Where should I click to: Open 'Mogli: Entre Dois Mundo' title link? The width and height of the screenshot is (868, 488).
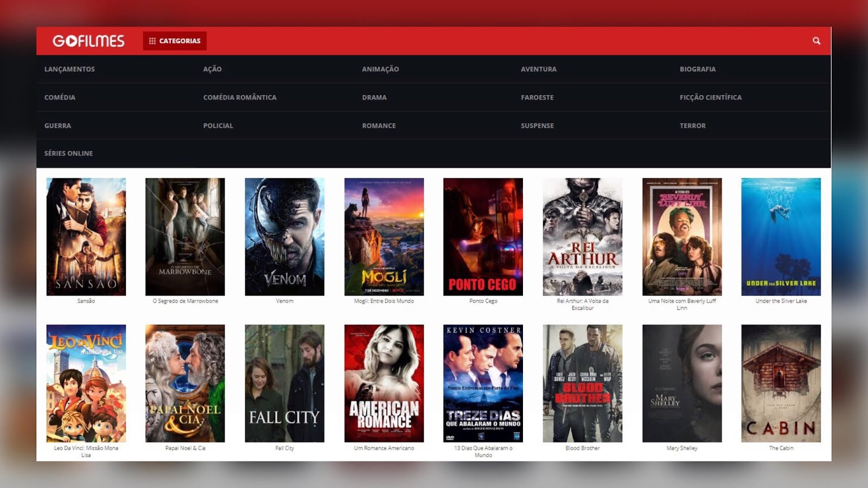[384, 301]
